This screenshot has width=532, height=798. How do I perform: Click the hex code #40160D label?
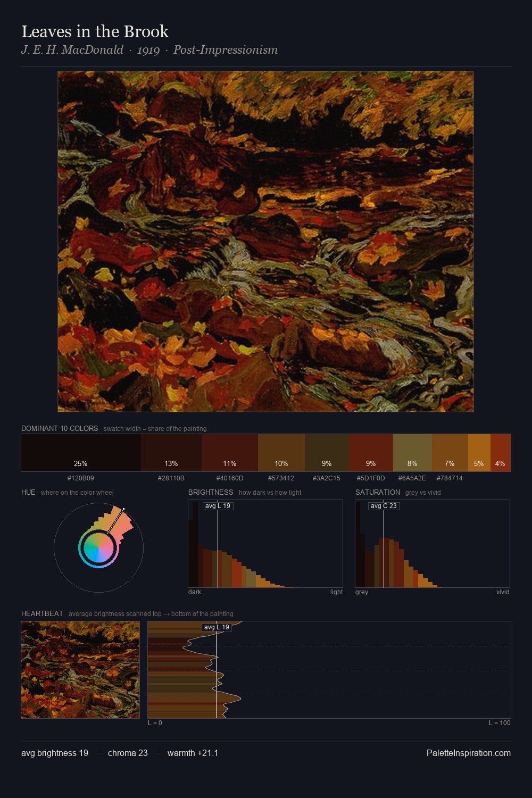tap(230, 478)
